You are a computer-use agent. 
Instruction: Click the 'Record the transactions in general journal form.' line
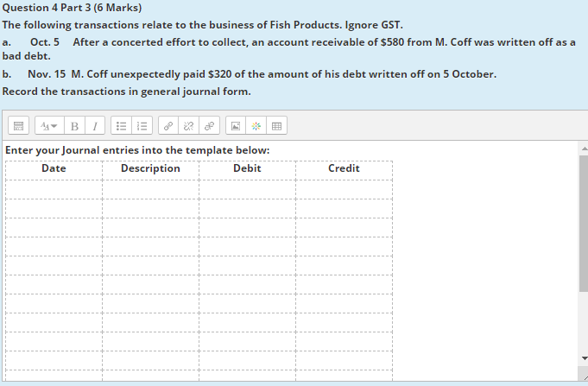point(126,92)
